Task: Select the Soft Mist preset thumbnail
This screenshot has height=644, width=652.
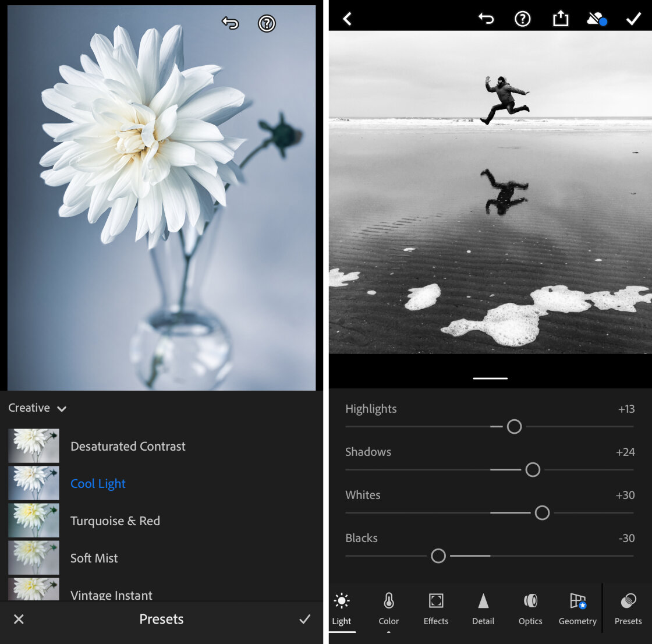Action: 34,558
